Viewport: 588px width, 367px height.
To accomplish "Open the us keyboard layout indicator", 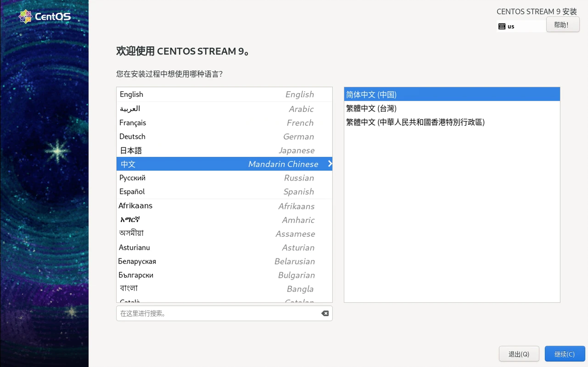I will (x=521, y=26).
